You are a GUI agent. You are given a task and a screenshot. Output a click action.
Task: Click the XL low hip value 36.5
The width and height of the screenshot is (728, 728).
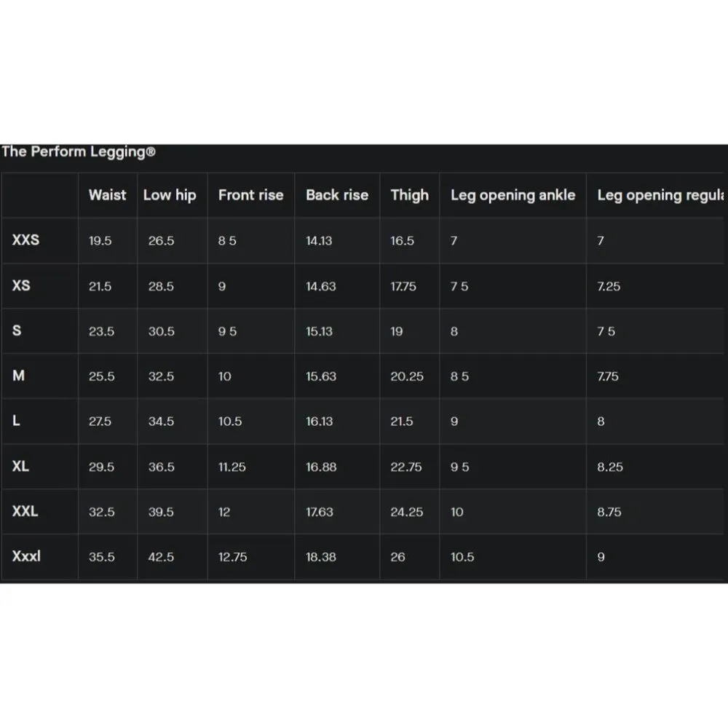(x=161, y=467)
